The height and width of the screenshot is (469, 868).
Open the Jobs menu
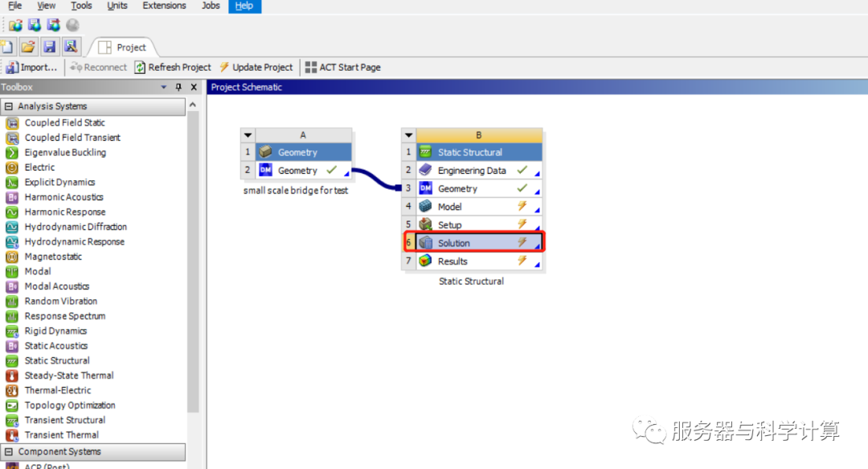211,6
